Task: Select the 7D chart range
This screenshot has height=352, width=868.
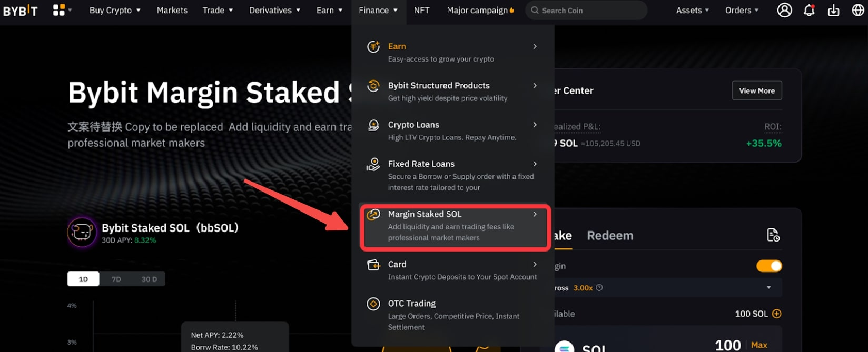Action: click(x=116, y=279)
